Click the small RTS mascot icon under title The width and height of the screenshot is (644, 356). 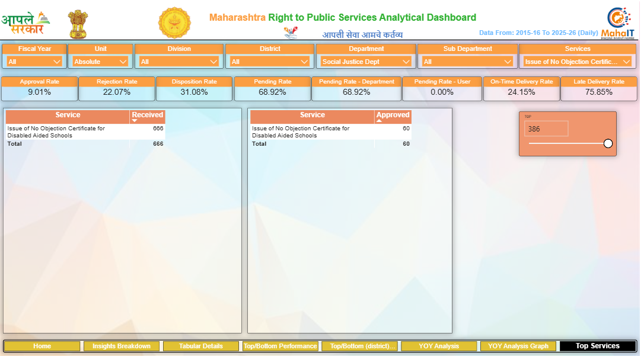291,33
